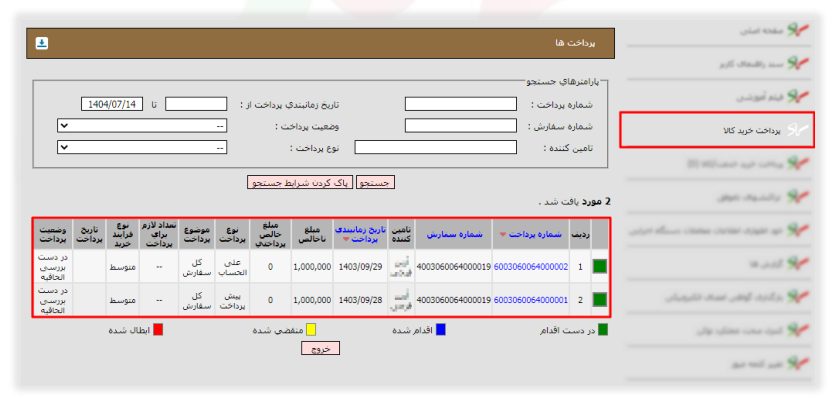Focus the شماره پرداخت input field

pos(461,104)
